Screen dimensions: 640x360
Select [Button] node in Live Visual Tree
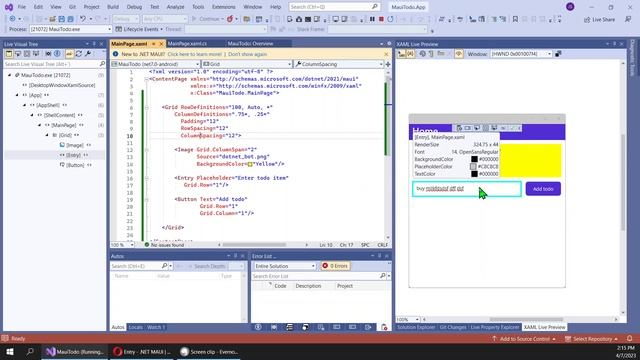[x=75, y=165]
